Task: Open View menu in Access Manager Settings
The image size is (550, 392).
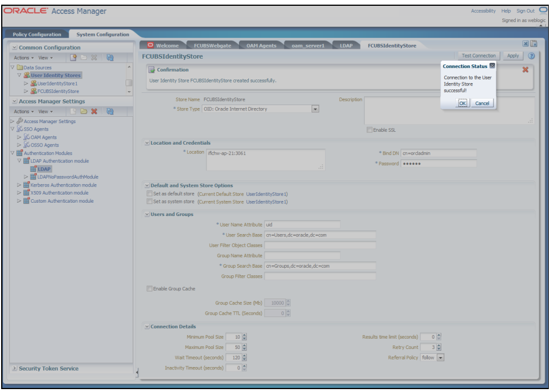Action: coord(45,112)
